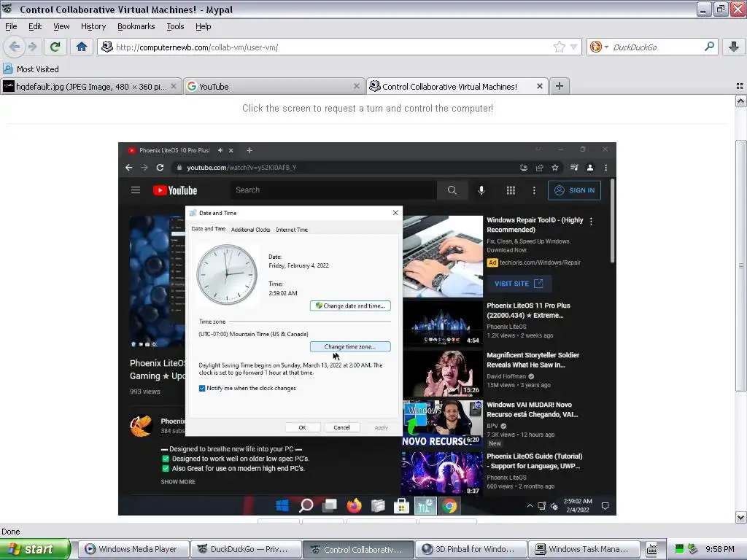Click the YouTube search magnifier button

click(452, 190)
